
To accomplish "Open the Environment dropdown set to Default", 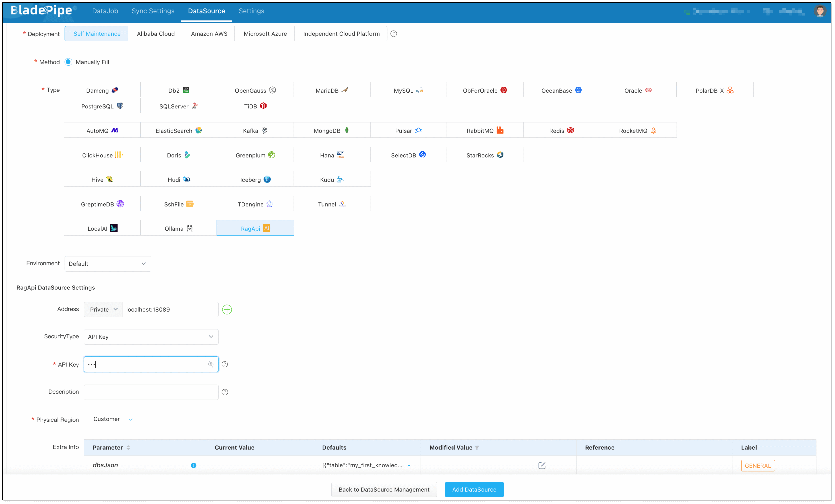I will click(107, 264).
